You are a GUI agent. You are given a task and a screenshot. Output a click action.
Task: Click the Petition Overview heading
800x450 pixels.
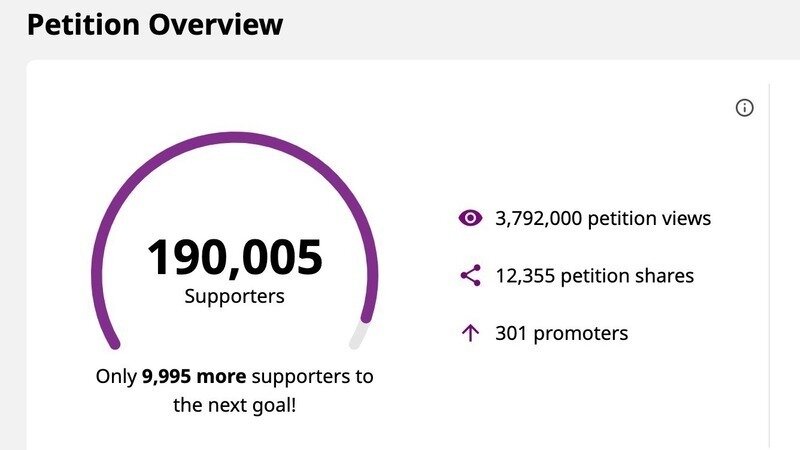coord(155,24)
